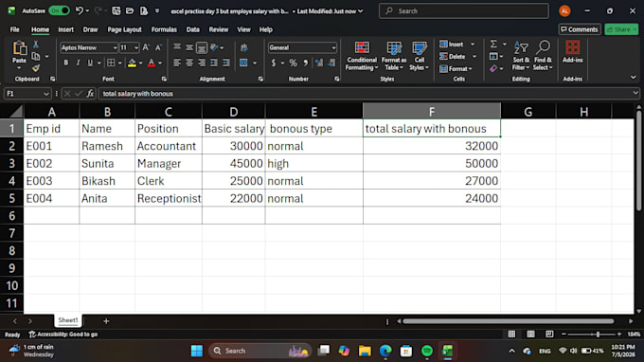Expand the Insert cells dropdown arrow
The image size is (644, 362).
pos(473,44)
